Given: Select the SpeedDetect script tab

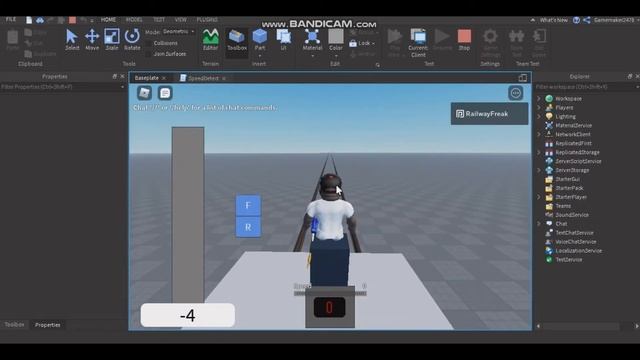Looking at the screenshot, I should click(203, 78).
